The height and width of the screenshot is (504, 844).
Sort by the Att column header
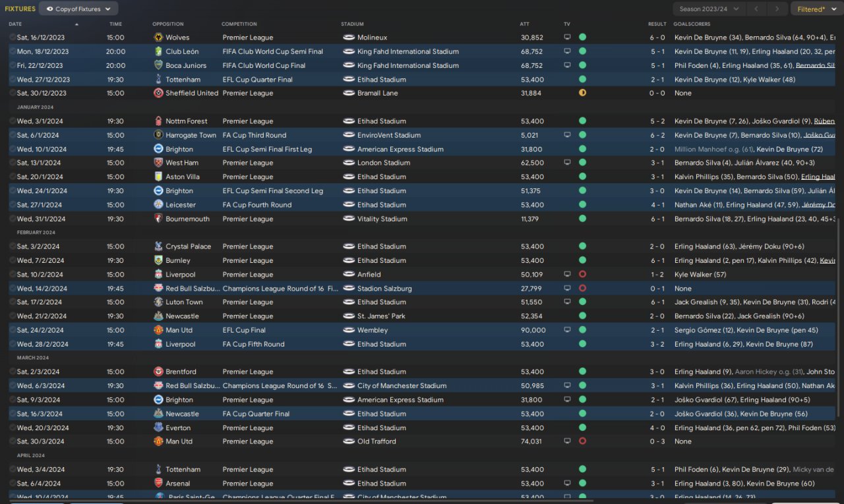[524, 24]
